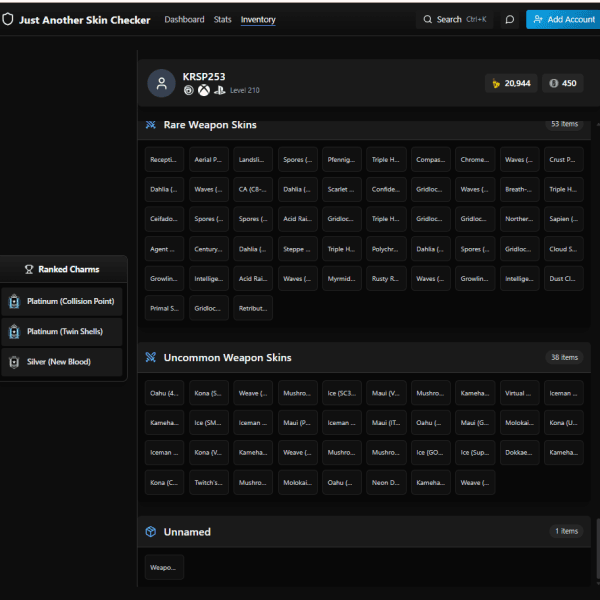Click the 'Chrome...' skin card

pos(475,159)
